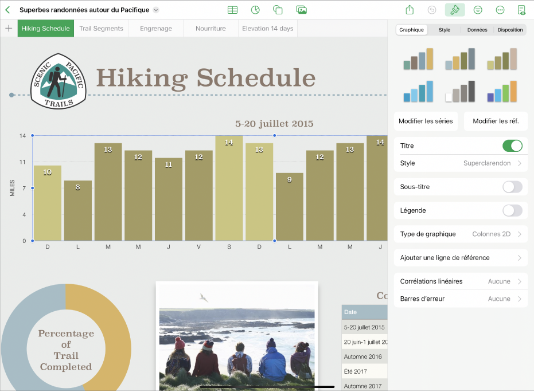Open the Nourriture sheet tab
Viewport: 534px width, 392px height.
click(x=211, y=29)
